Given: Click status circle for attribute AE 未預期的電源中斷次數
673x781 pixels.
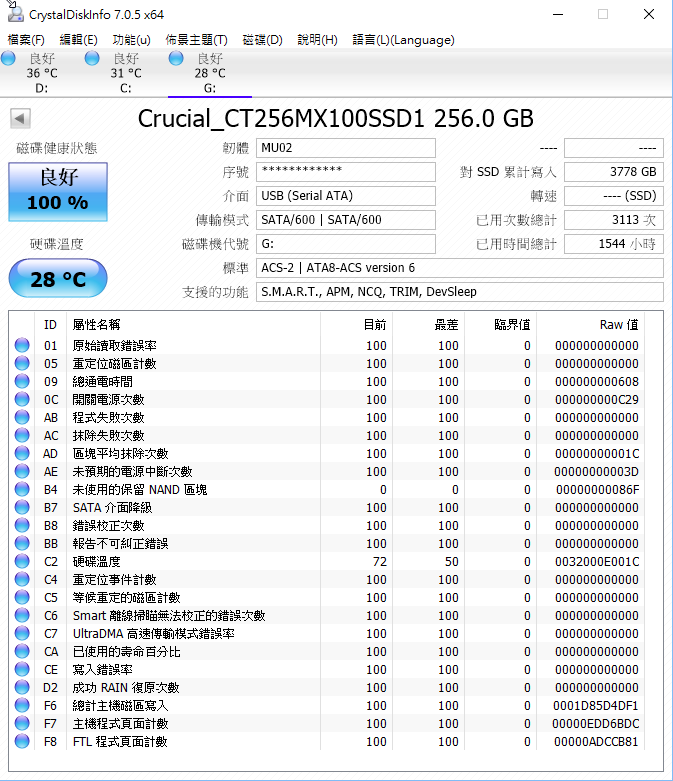Looking at the screenshot, I should [x=22, y=471].
